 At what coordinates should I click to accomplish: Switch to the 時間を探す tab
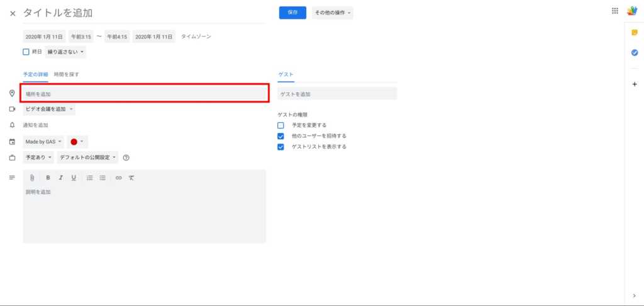pyautogui.click(x=66, y=74)
